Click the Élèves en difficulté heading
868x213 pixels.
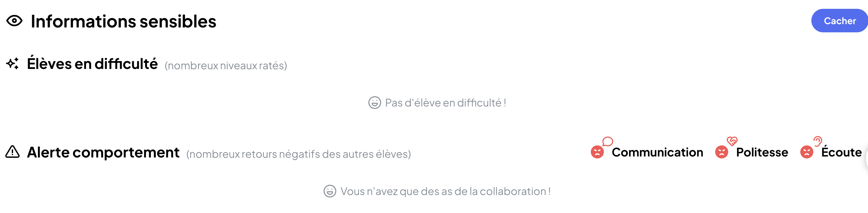coord(92,64)
